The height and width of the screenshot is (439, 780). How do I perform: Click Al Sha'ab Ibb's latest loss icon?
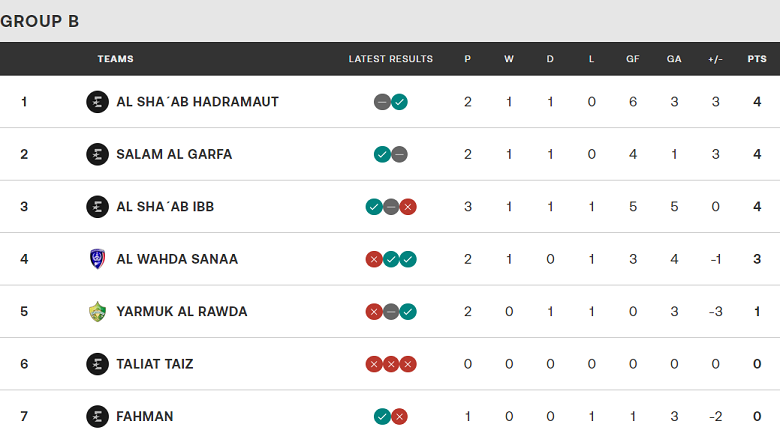coord(408,207)
